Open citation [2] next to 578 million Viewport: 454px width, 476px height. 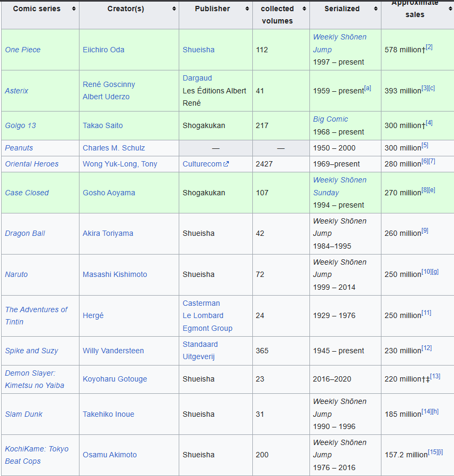click(x=429, y=47)
